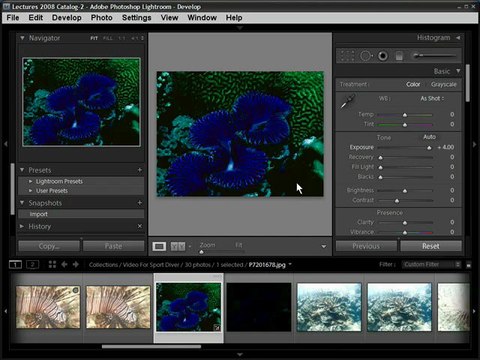The height and width of the screenshot is (360, 480).
Task: Click the Temp slider handle
Action: 405,115
